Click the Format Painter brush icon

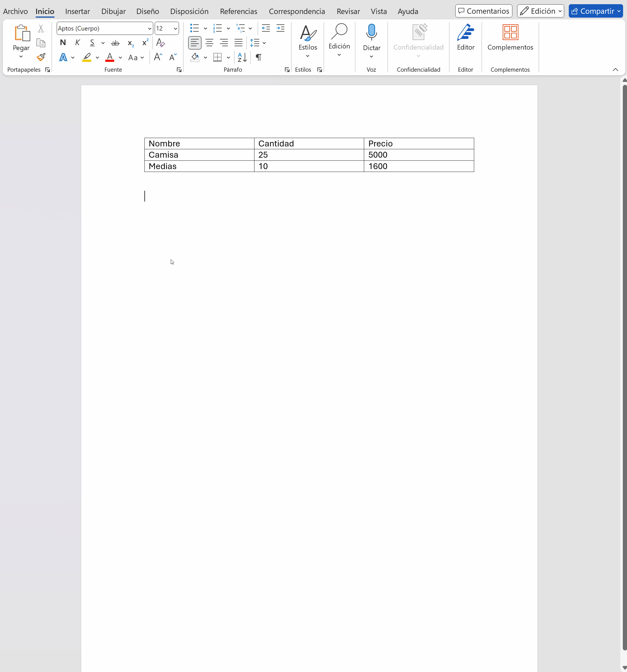point(41,57)
